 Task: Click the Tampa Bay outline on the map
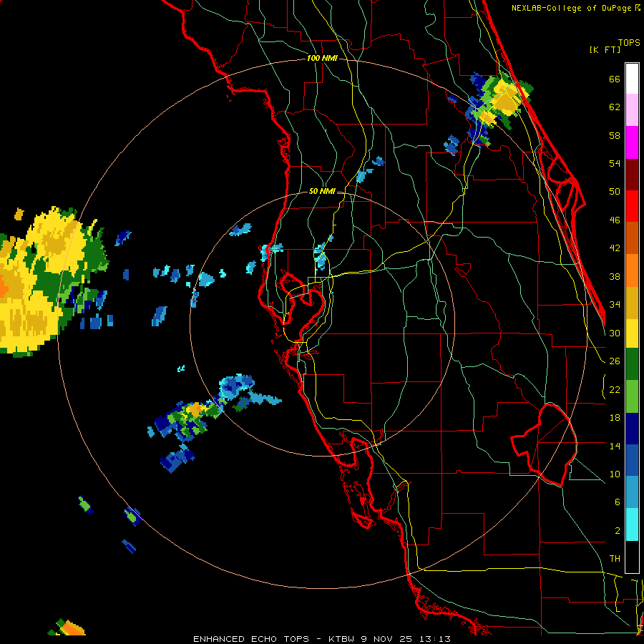tap(302, 306)
